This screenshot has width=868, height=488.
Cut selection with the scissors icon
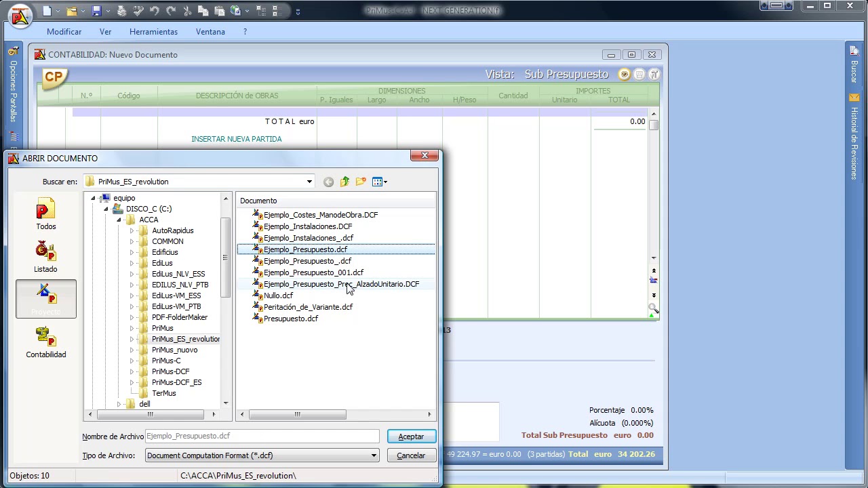point(187,11)
